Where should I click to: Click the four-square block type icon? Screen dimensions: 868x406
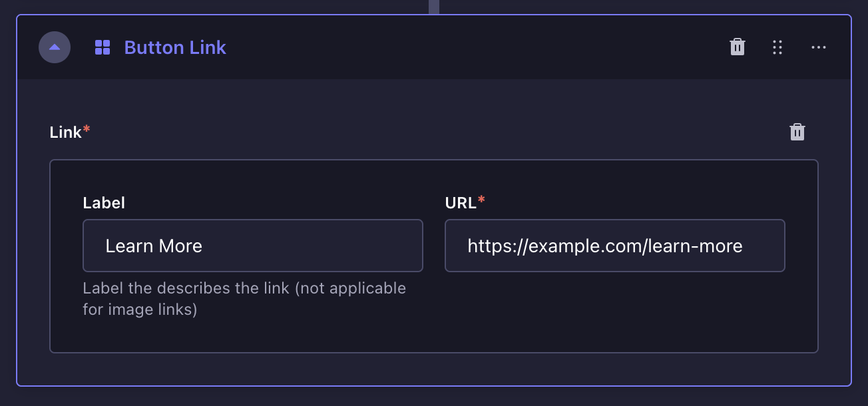pos(103,47)
